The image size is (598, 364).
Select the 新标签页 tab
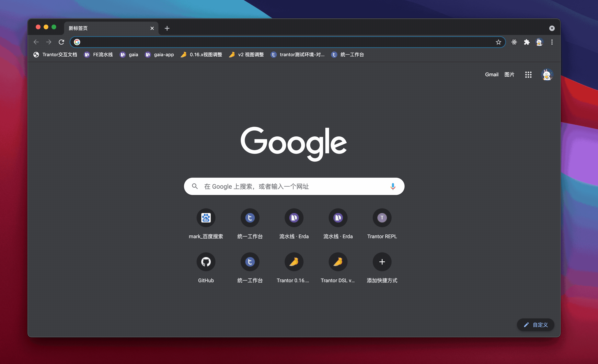coord(111,28)
